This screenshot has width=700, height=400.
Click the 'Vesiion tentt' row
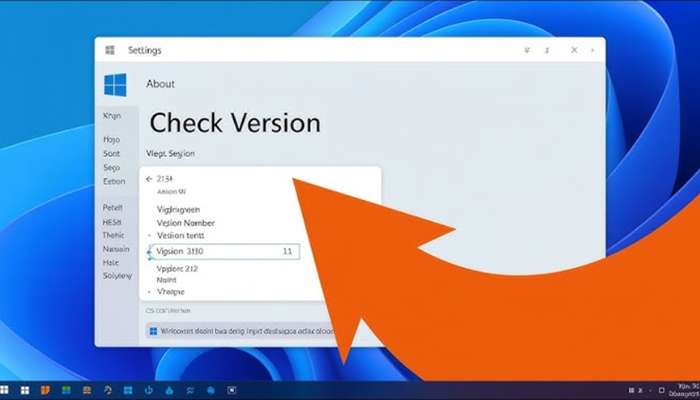pyautogui.click(x=180, y=236)
